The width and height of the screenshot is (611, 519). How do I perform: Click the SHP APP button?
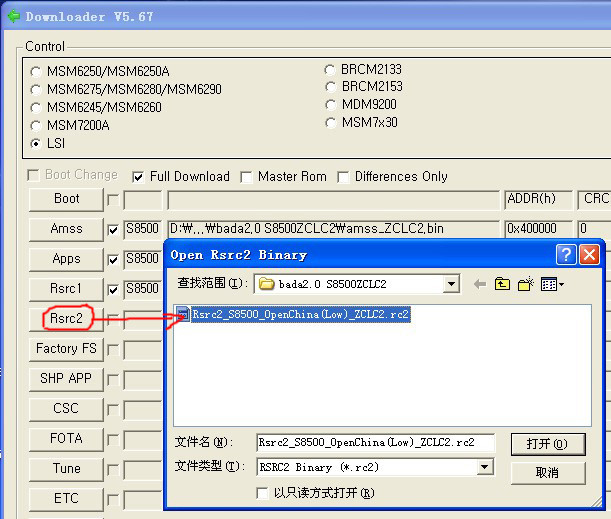[66, 380]
